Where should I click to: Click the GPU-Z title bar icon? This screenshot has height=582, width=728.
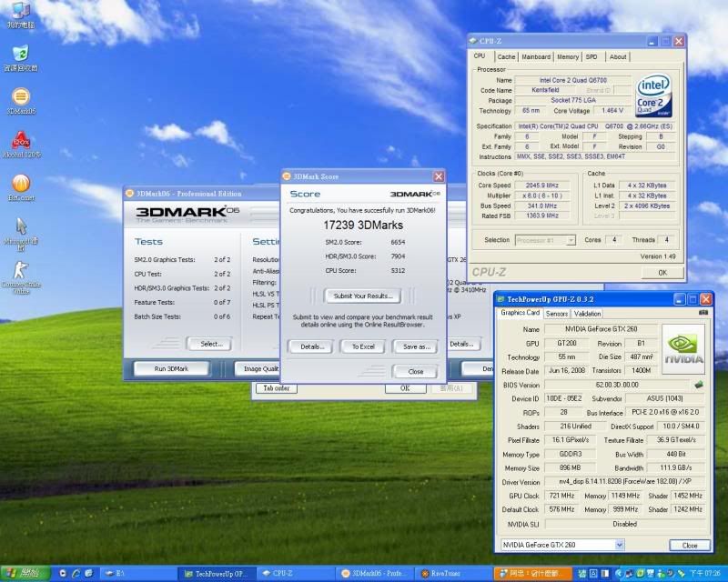click(x=500, y=299)
